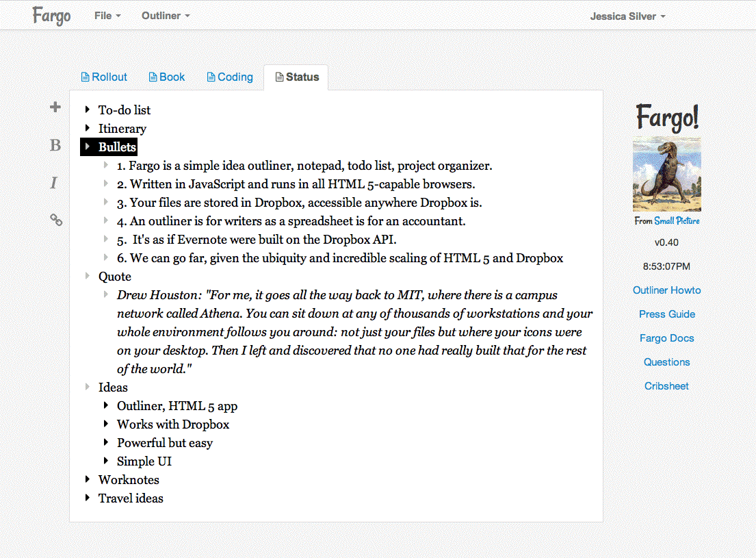Open the Jessica Silver account menu
Image resolution: width=756 pixels, height=558 pixels.
[x=628, y=16]
